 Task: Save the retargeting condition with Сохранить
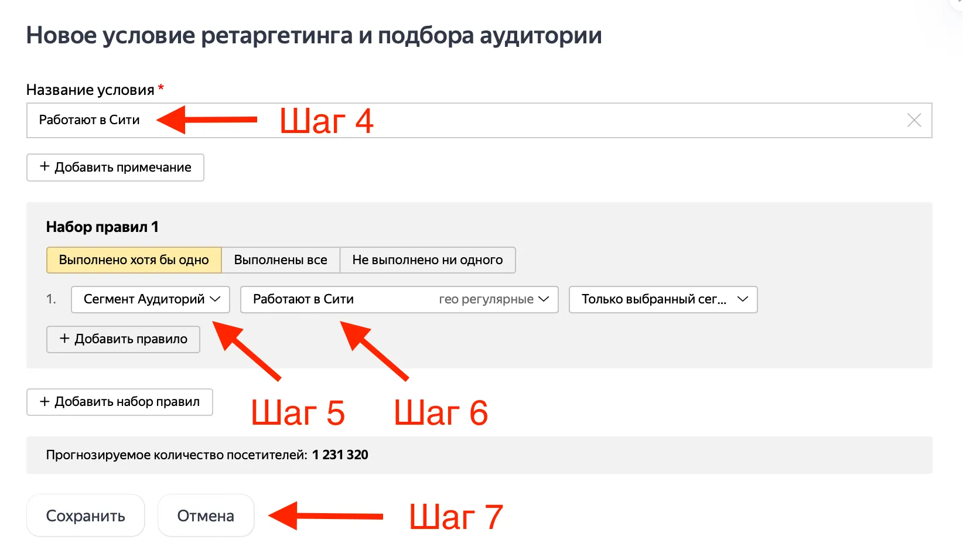pyautogui.click(x=85, y=515)
